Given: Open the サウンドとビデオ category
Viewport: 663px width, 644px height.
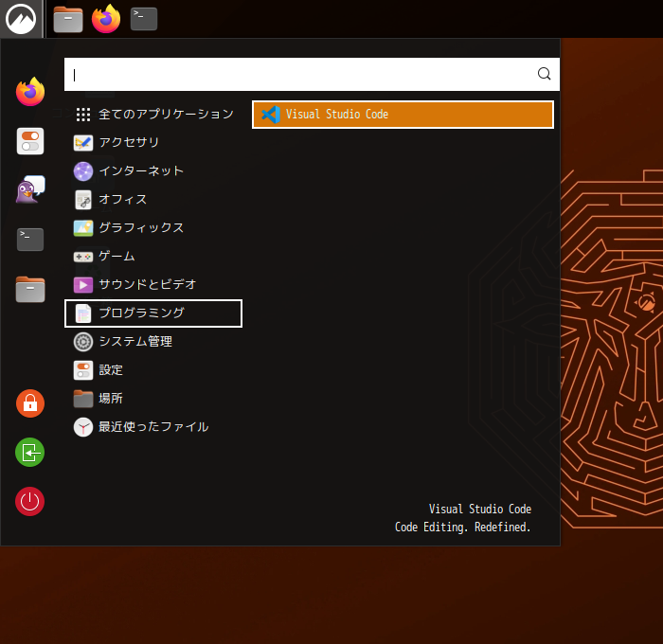Looking at the screenshot, I should click(153, 284).
